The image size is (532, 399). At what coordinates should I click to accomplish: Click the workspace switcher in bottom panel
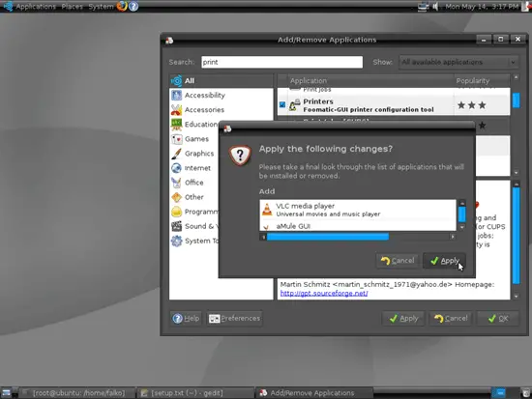[x=499, y=393]
